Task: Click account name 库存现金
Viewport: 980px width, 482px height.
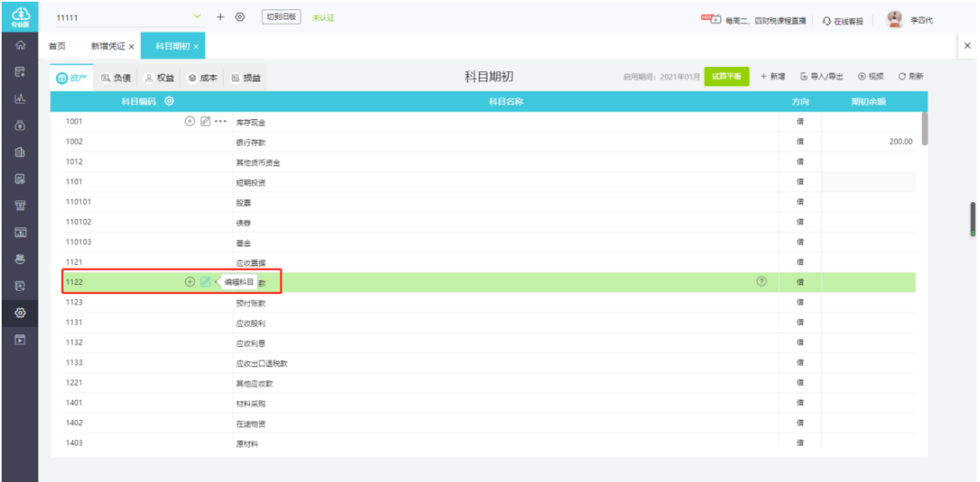Action: [251, 122]
